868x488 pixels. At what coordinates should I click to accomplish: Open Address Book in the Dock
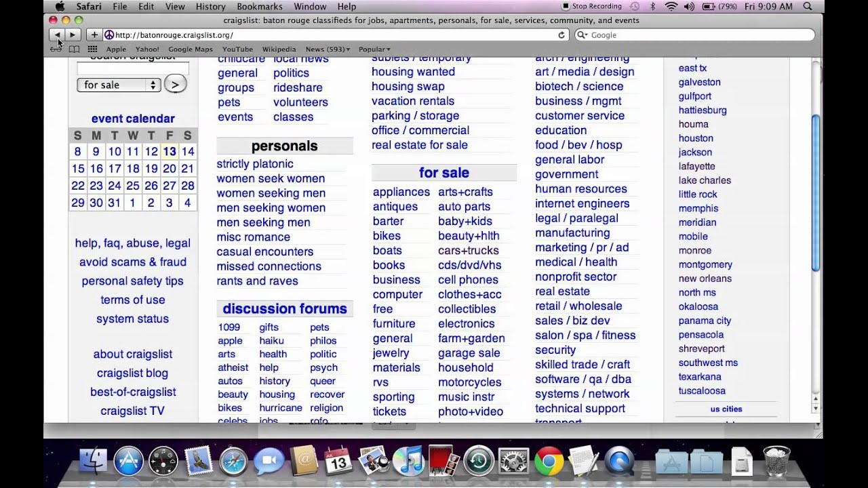click(x=303, y=462)
